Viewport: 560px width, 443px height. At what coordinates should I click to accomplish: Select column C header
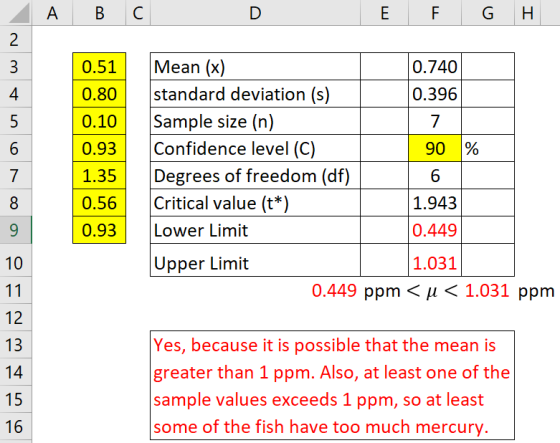pos(138,13)
